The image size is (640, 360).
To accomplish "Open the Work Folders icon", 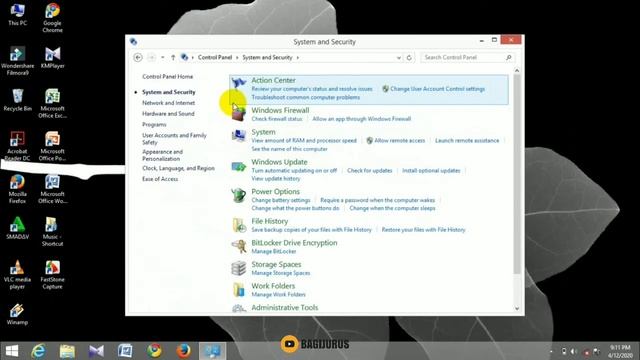I will click(x=239, y=290).
